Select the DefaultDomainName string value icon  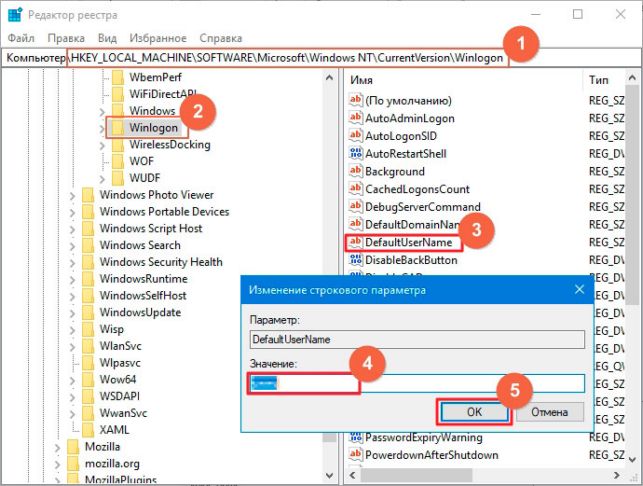click(356, 224)
